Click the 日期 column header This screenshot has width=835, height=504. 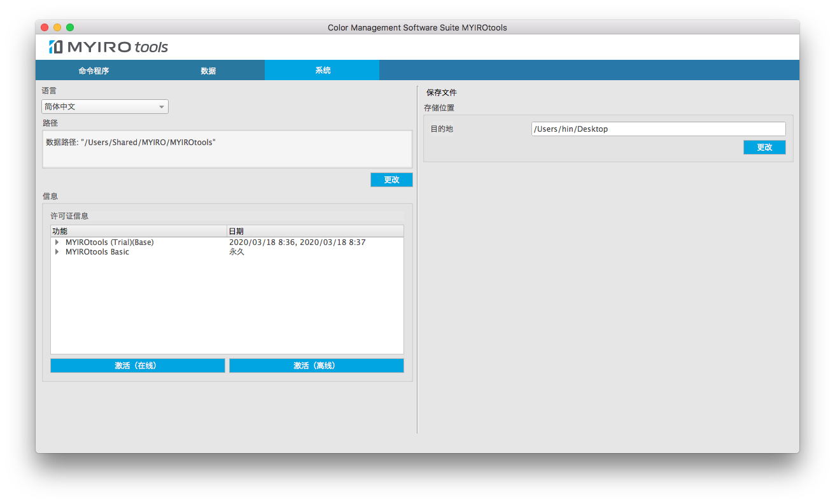pos(316,231)
